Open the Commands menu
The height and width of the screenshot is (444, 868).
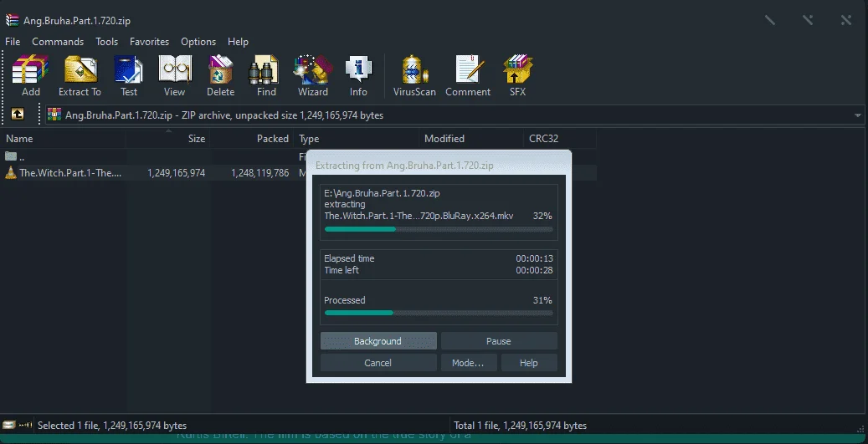58,42
